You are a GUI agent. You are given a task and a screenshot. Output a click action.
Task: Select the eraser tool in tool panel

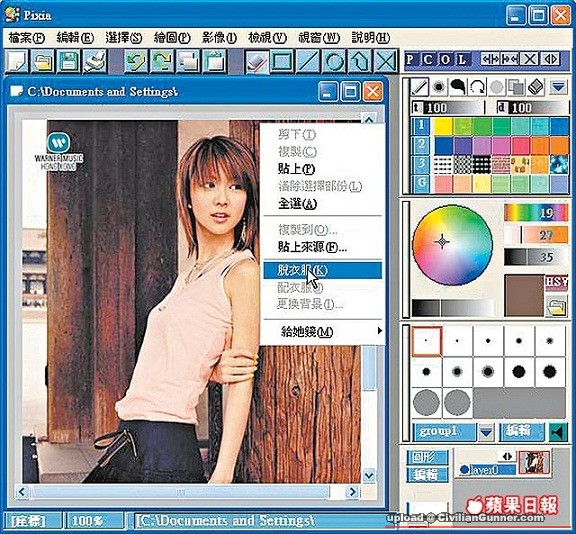point(536,87)
